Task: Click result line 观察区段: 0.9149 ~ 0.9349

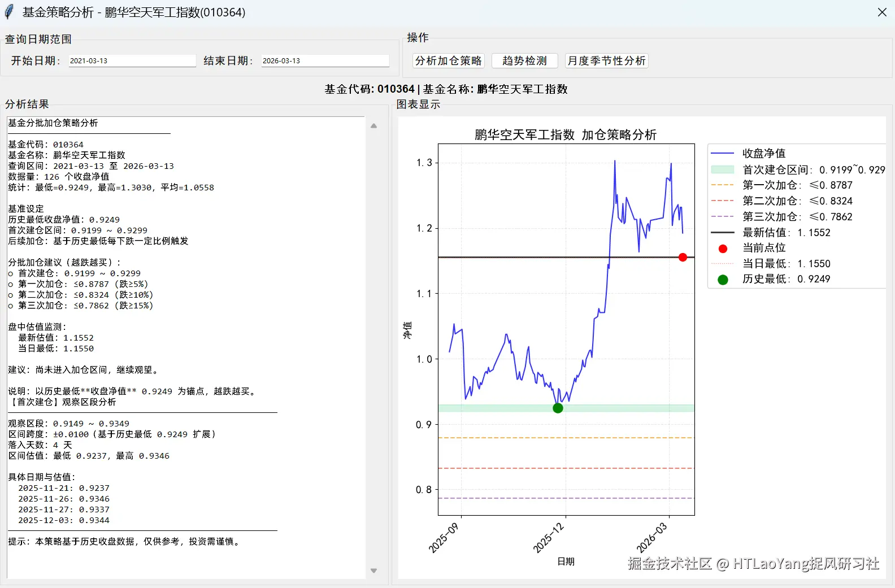Action: point(68,423)
